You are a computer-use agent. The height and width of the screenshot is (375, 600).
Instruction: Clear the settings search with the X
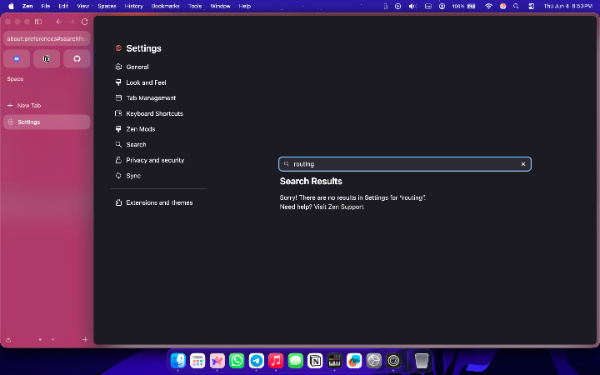[523, 164]
